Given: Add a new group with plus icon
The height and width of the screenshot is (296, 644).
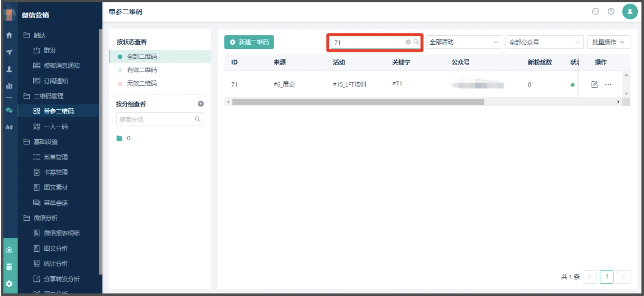Looking at the screenshot, I should [201, 104].
